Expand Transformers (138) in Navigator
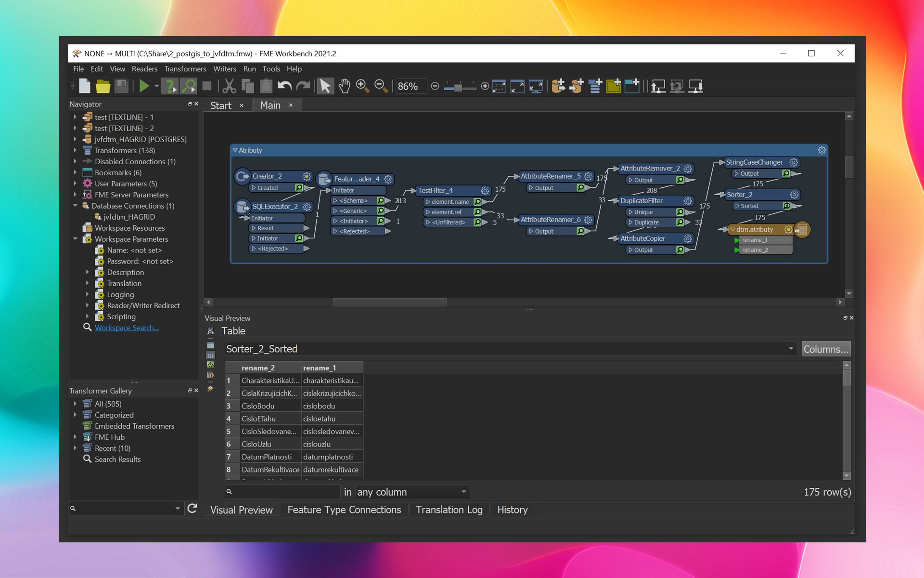The height and width of the screenshot is (578, 924). [75, 150]
